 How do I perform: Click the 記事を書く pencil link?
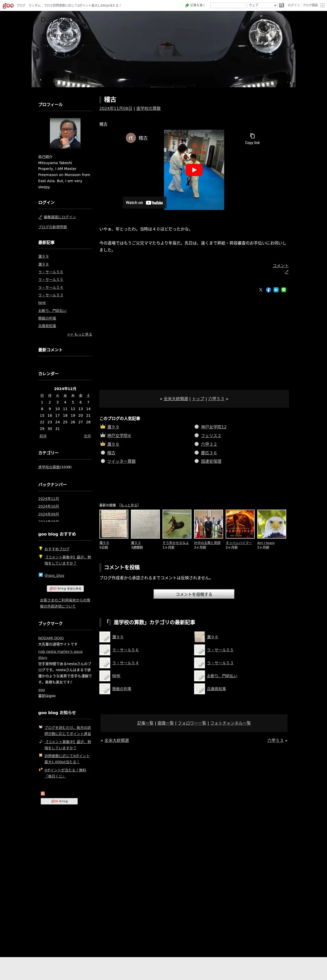[x=195, y=5]
